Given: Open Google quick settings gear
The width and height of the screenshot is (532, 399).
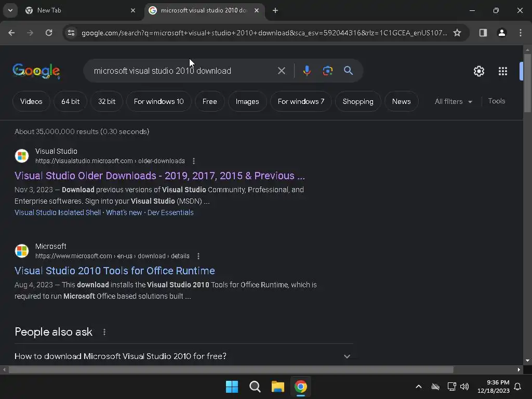Looking at the screenshot, I should (x=478, y=71).
